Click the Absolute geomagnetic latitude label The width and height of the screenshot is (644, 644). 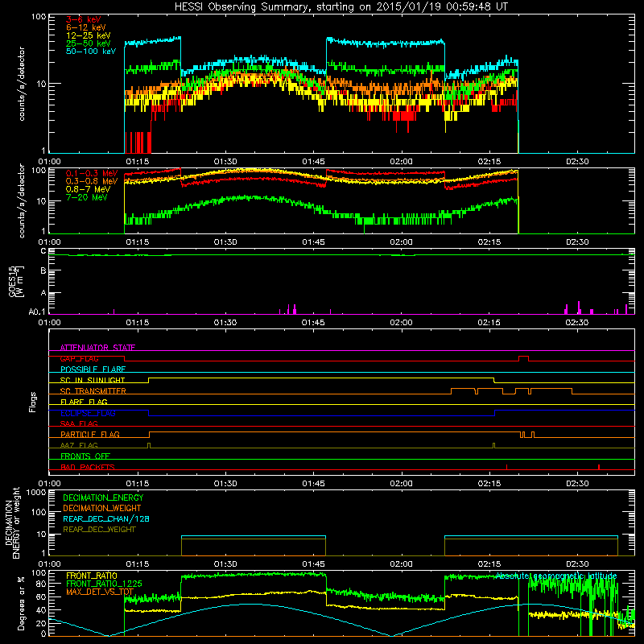coord(556,576)
